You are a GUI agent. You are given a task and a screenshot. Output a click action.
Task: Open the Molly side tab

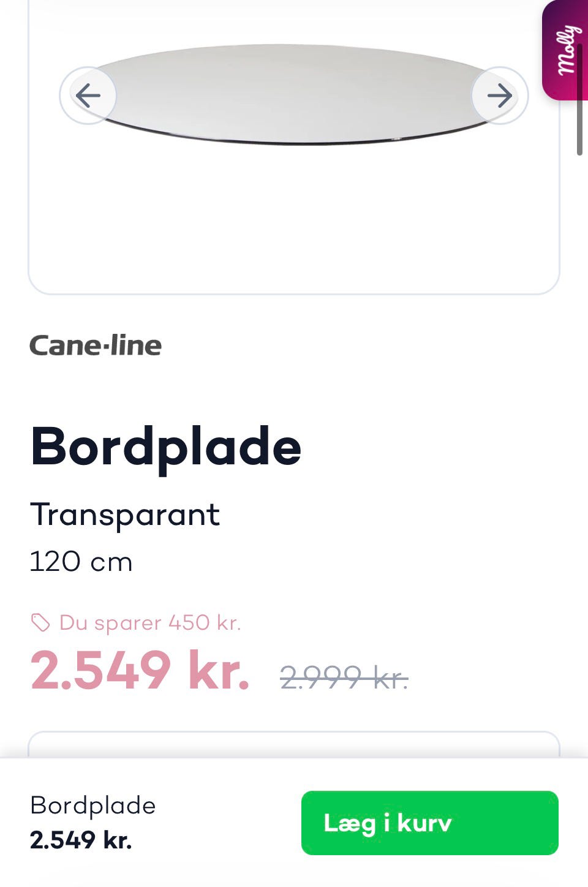565,50
